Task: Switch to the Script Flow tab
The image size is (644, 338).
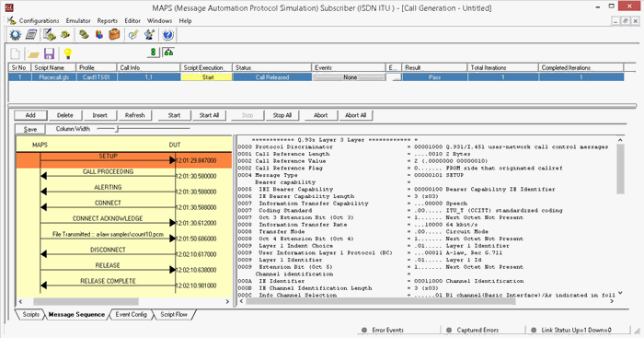Action: point(174,315)
